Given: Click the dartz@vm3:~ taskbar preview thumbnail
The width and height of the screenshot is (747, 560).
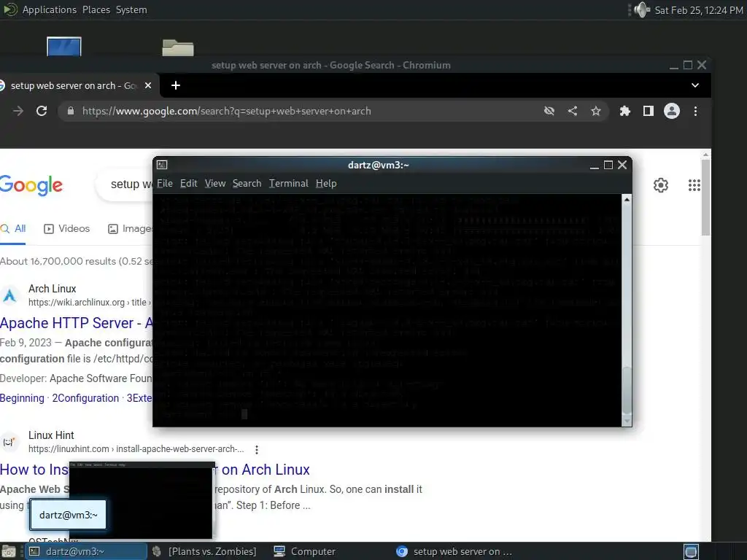Looking at the screenshot, I should tap(142, 500).
